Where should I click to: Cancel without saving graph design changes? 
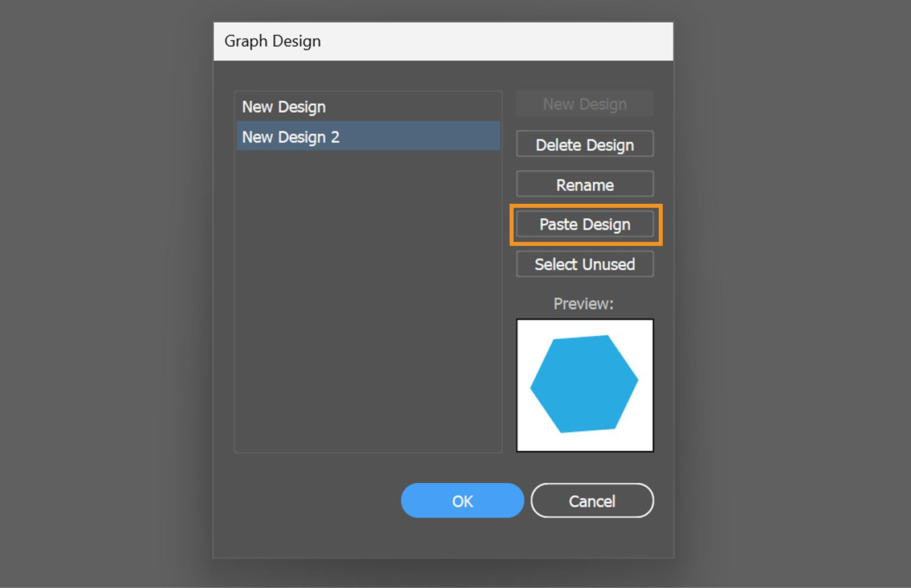pos(592,500)
